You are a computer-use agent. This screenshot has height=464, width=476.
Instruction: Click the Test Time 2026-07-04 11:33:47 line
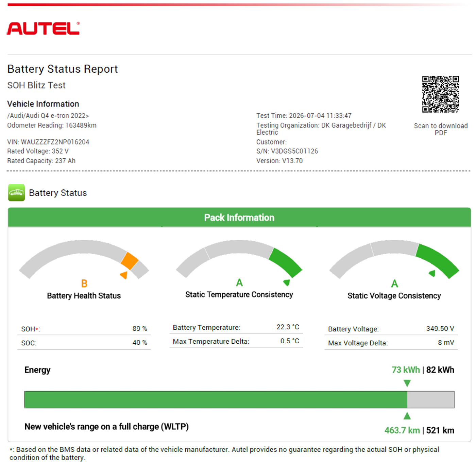pos(304,116)
